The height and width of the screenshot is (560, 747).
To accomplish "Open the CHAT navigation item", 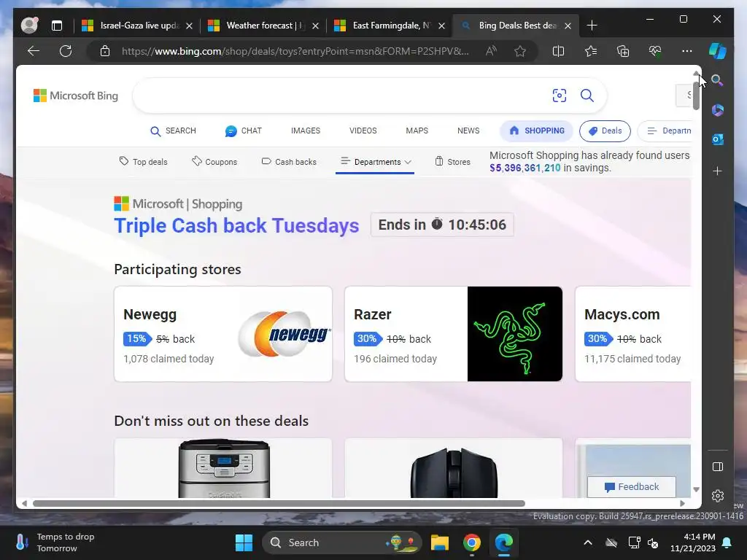I will click(x=244, y=131).
